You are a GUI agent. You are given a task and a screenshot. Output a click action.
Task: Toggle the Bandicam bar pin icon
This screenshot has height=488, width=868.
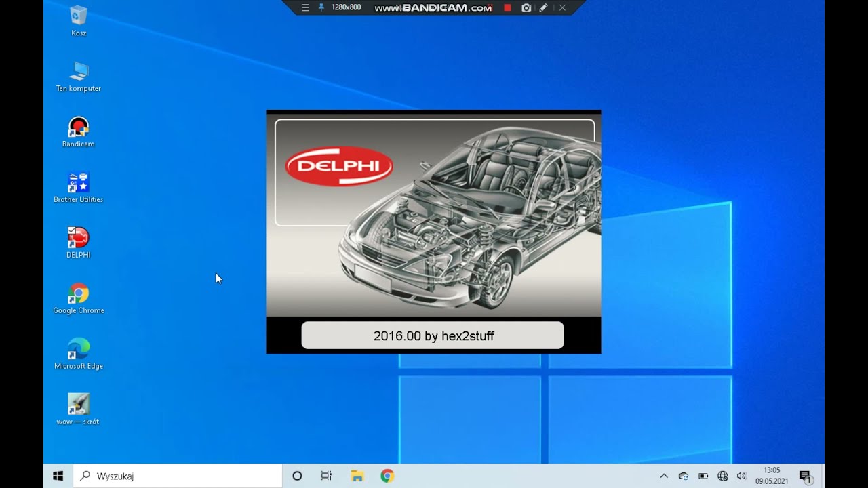tap(321, 7)
